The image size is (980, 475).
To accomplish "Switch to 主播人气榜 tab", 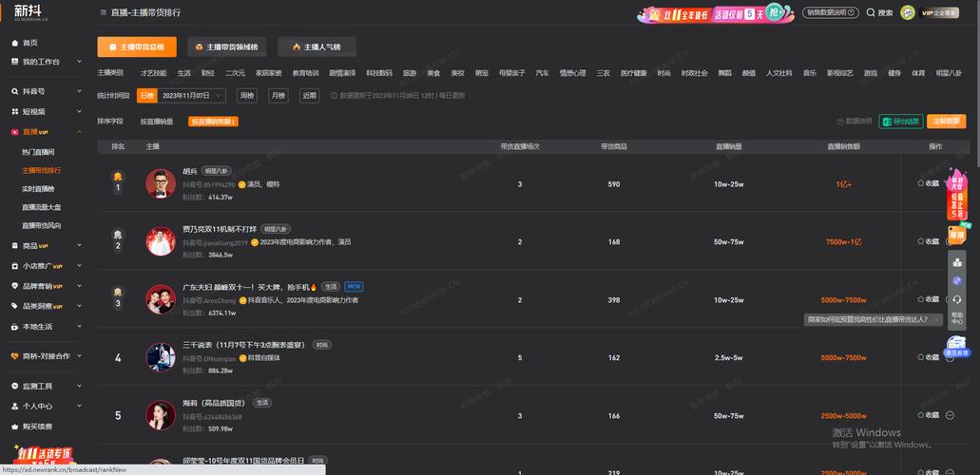I will click(317, 47).
